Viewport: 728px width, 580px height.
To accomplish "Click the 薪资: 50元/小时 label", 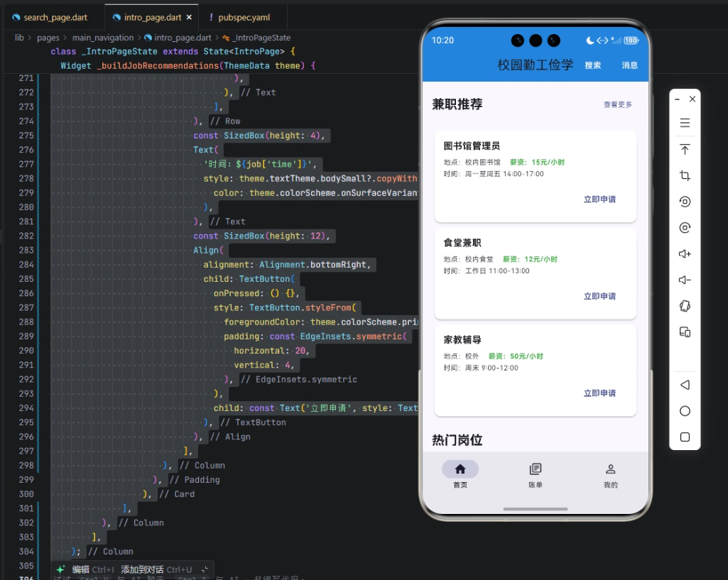I will pyautogui.click(x=516, y=356).
